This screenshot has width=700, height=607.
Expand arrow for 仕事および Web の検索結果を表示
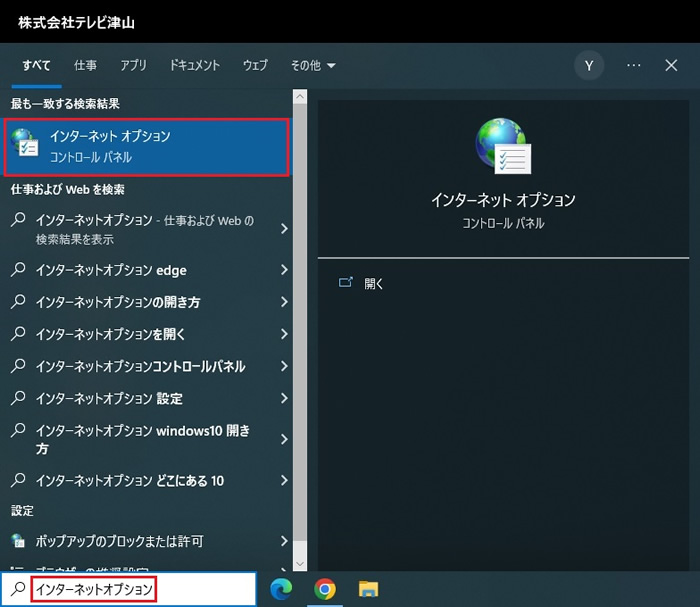point(284,229)
